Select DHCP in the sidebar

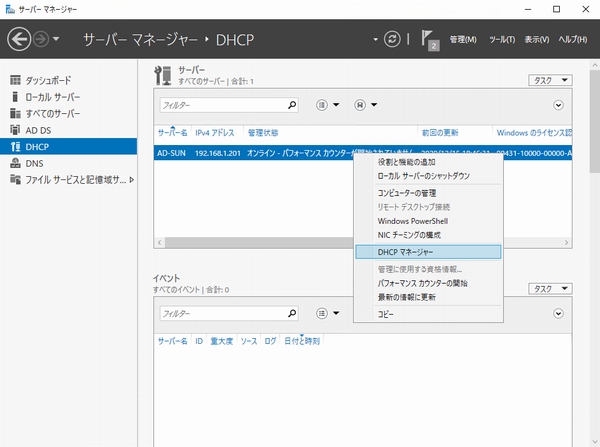68,147
